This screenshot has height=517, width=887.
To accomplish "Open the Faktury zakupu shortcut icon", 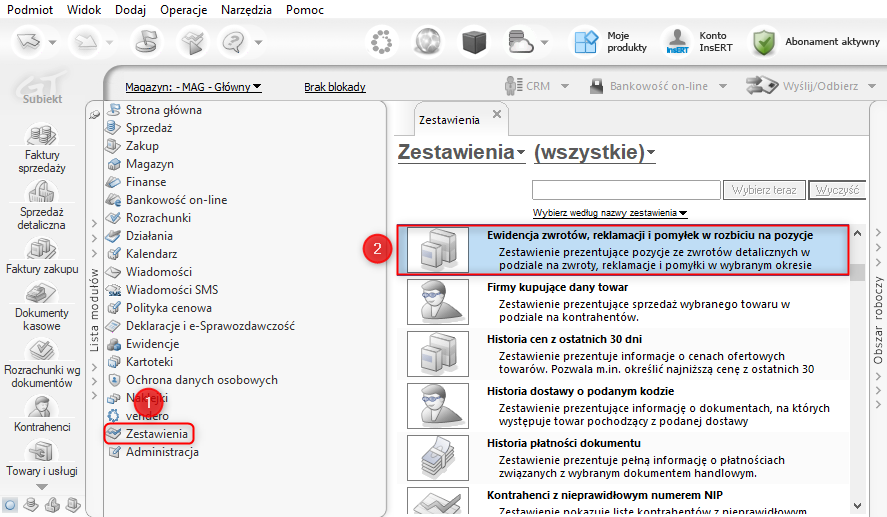I will (41, 247).
